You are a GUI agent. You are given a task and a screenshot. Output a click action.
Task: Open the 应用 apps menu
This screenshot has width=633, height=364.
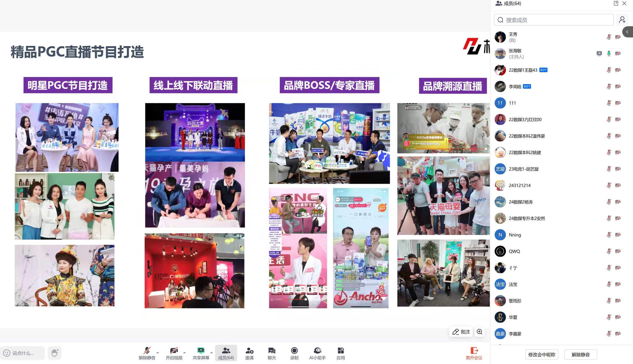pos(341,353)
